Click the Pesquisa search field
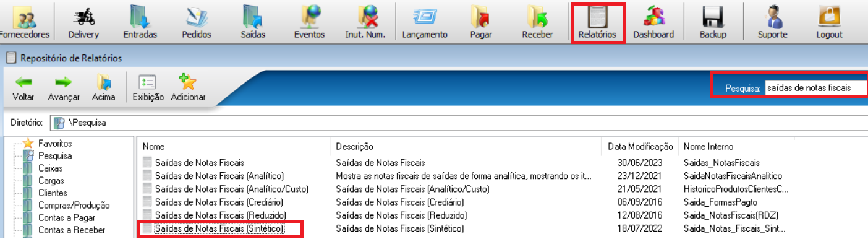The width and height of the screenshot is (868, 239). (x=815, y=88)
